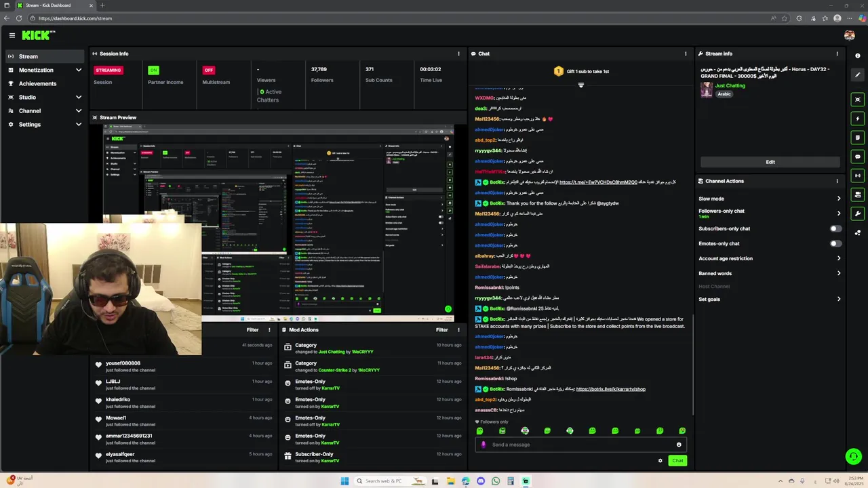Open Channel Actions three-dot menu
The image size is (868, 488).
pyautogui.click(x=837, y=181)
